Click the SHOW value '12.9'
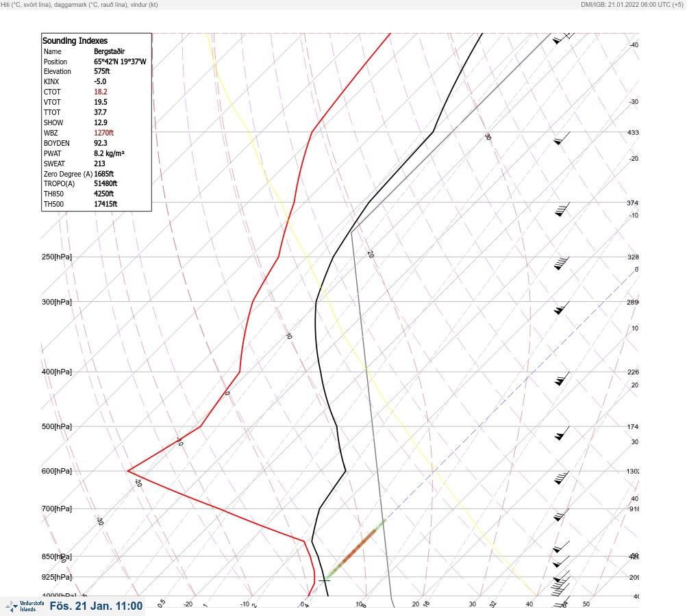Screen dimensions: 687x616 100,123
